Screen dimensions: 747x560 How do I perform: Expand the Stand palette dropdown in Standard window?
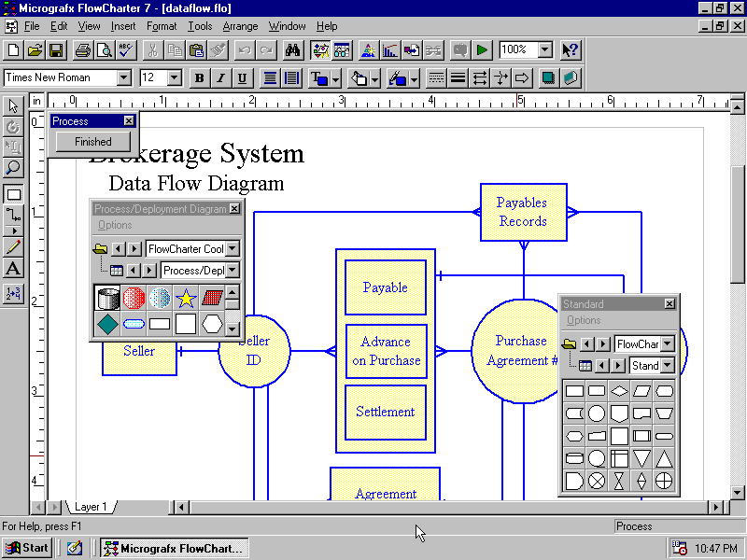(668, 366)
